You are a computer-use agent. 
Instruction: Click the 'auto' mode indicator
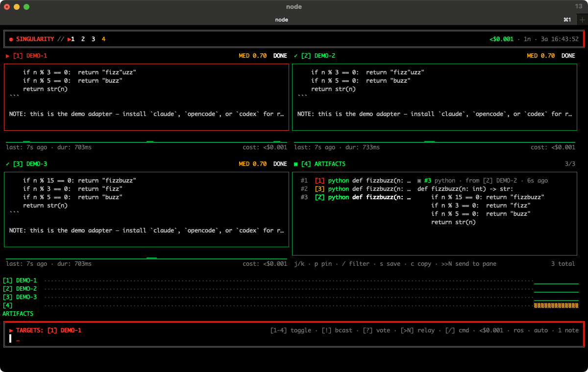point(541,330)
